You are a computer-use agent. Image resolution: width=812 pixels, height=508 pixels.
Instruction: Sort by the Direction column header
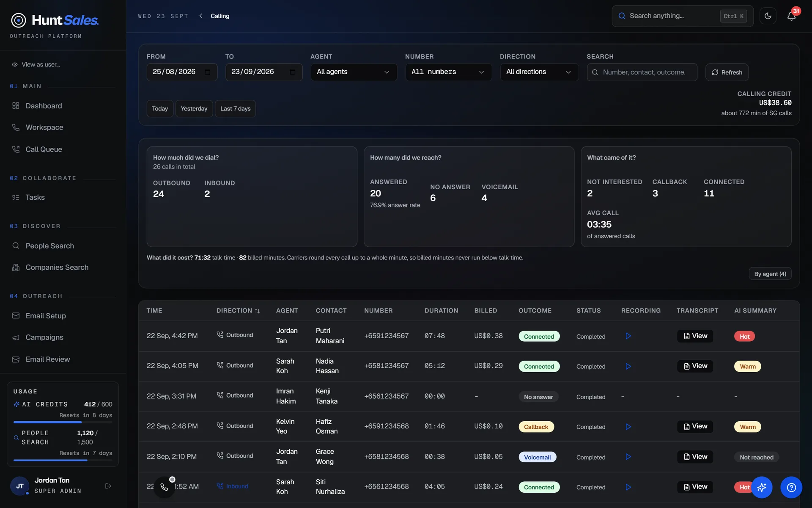pos(238,311)
